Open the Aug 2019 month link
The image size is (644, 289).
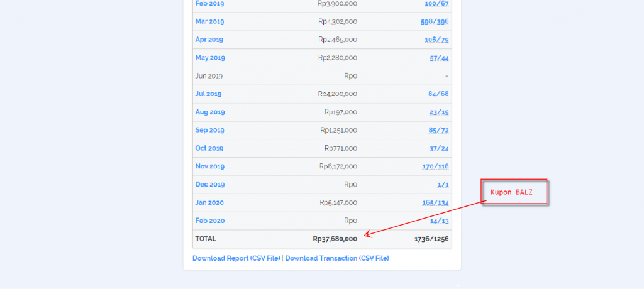(210, 112)
